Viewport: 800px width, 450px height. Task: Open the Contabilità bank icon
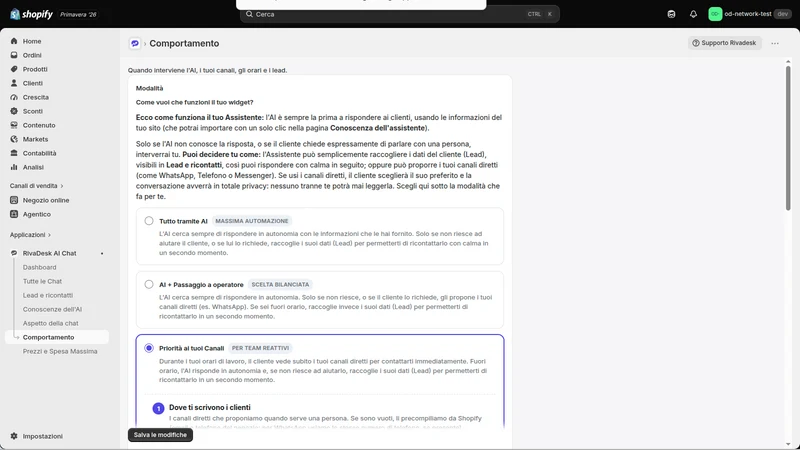pos(14,153)
